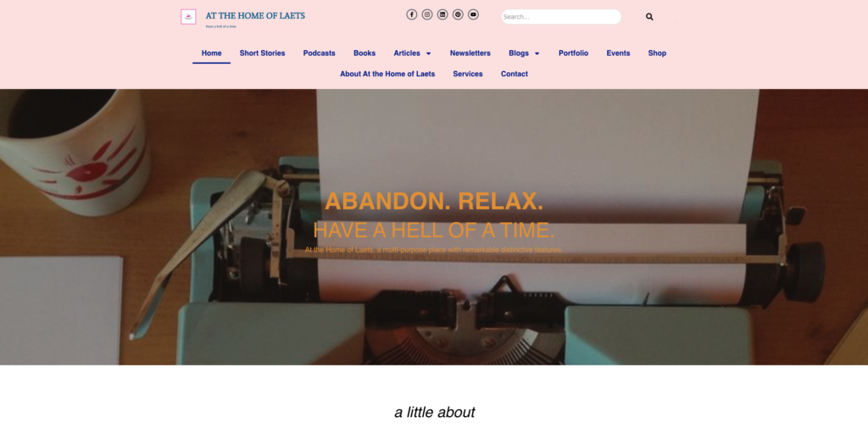
Task: Expand the Articles dropdown arrow
Action: 428,53
